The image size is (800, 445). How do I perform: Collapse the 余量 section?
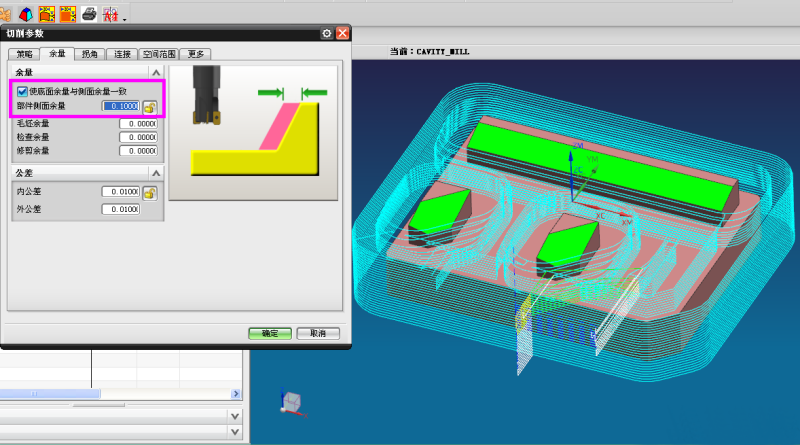155,73
